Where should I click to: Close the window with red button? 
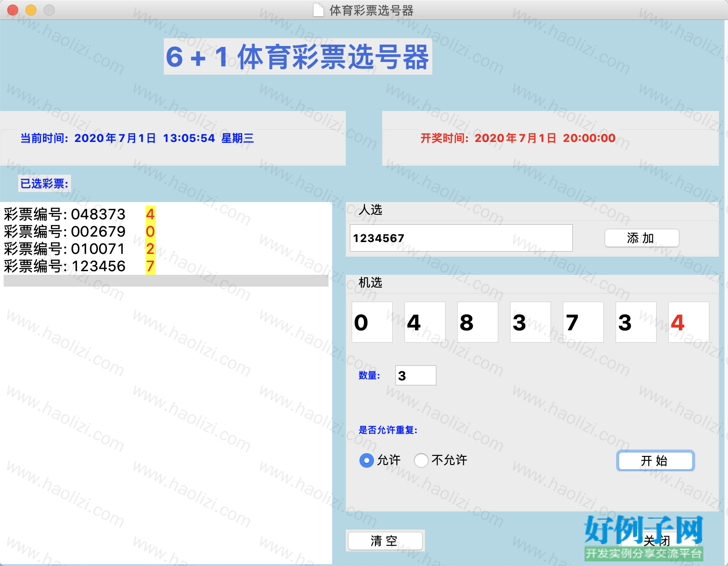(x=13, y=10)
